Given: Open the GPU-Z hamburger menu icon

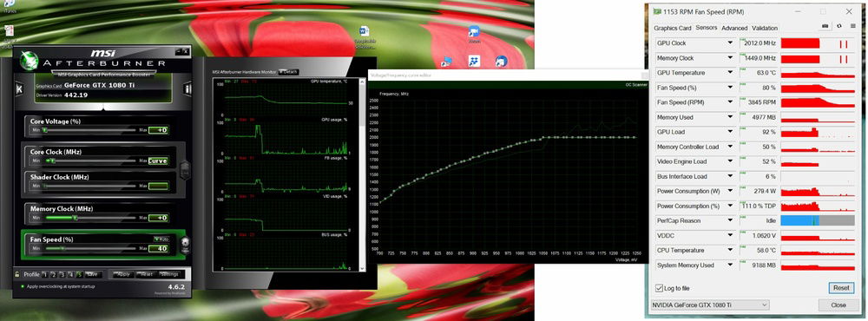Looking at the screenshot, I should coord(852,26).
